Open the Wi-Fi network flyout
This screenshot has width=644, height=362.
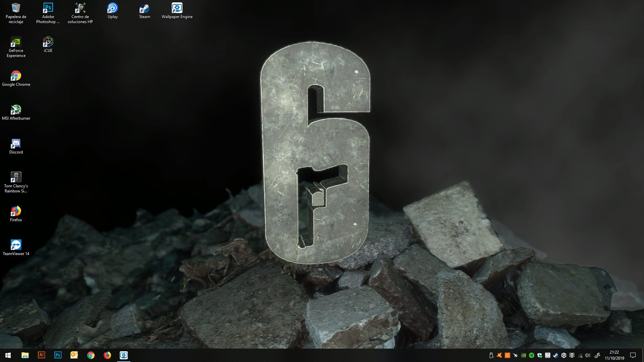pos(580,355)
